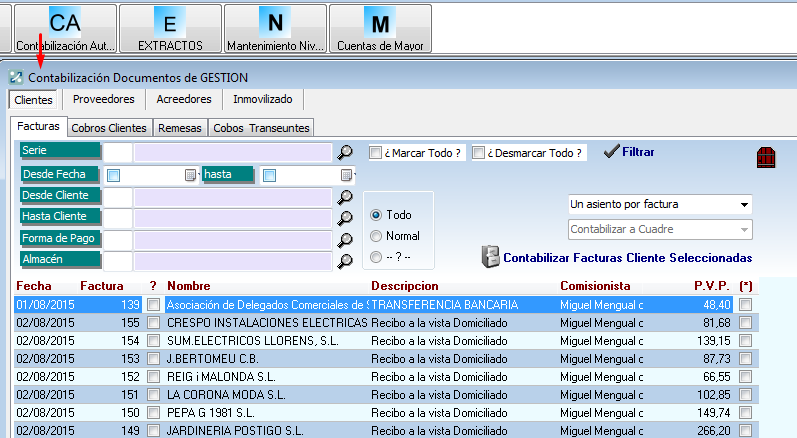This screenshot has height=438, width=797.
Task: Open Mantenimiento Niveles toolbar button
Action: tap(275, 28)
